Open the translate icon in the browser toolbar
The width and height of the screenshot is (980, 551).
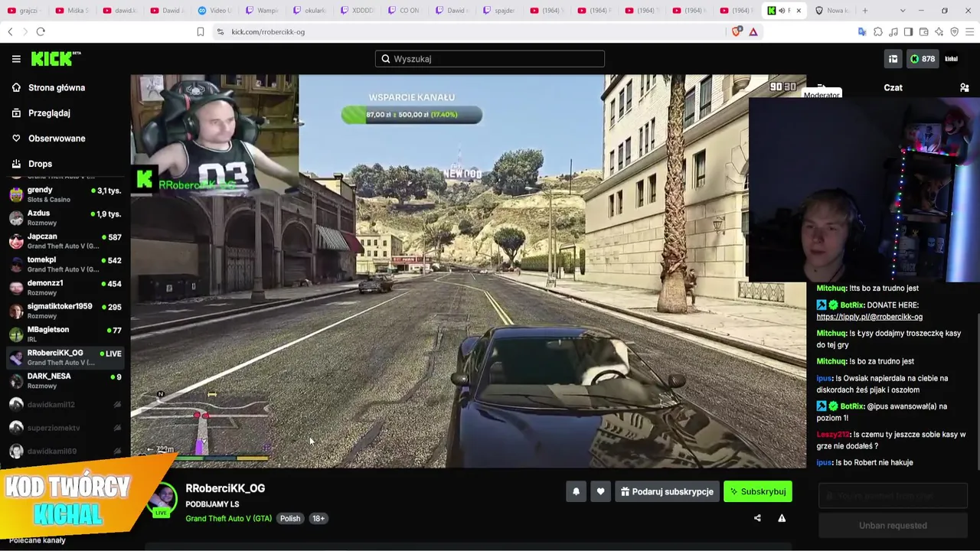[862, 31]
